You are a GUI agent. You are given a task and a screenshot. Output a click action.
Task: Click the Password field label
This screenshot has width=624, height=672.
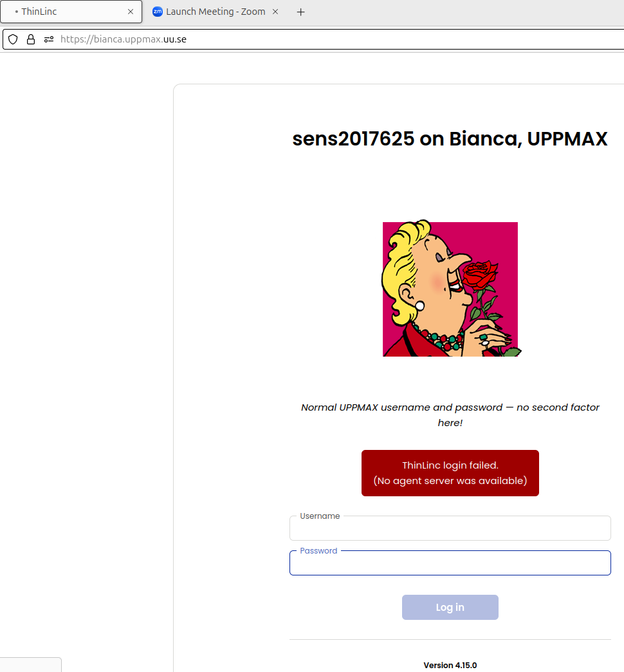click(318, 550)
